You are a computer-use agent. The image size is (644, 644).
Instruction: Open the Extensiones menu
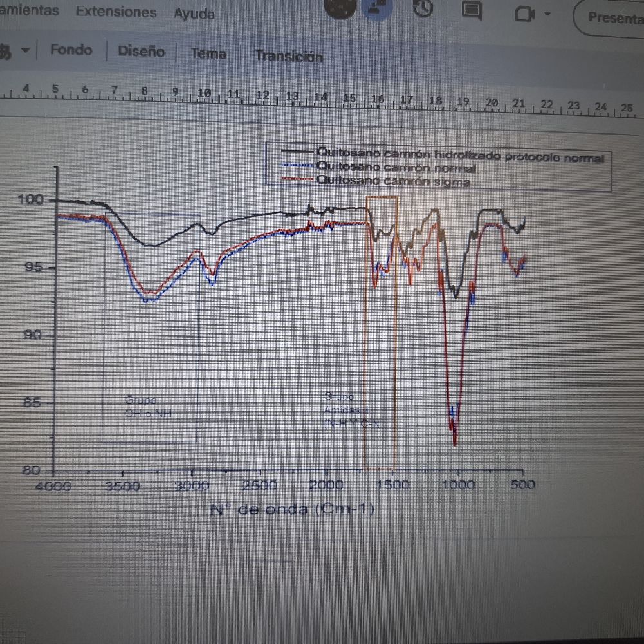116,12
